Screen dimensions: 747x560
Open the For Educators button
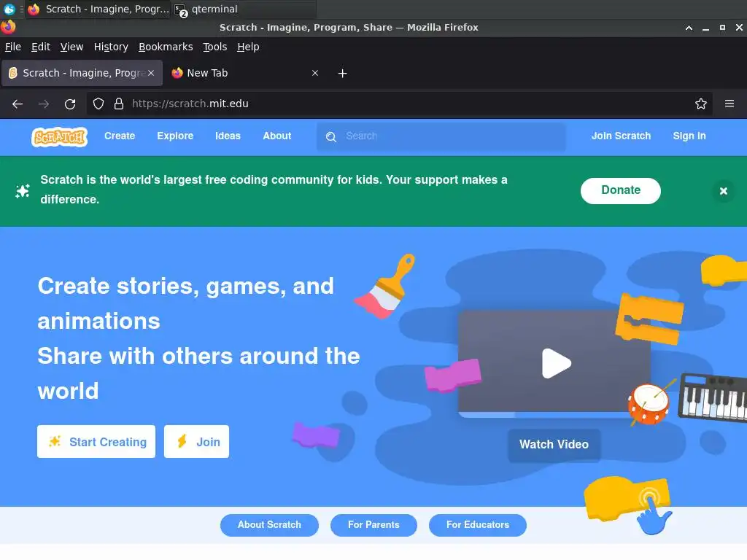click(477, 525)
